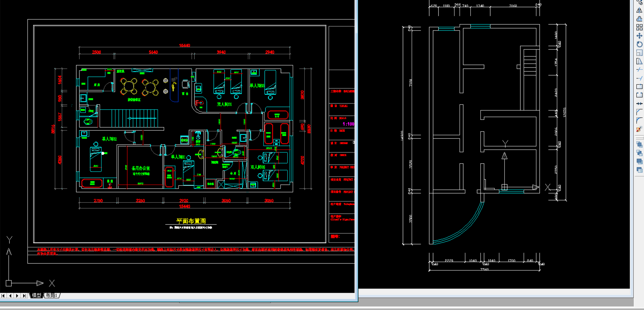Switch to the 模型 model tab
644x310 pixels.
36,296
